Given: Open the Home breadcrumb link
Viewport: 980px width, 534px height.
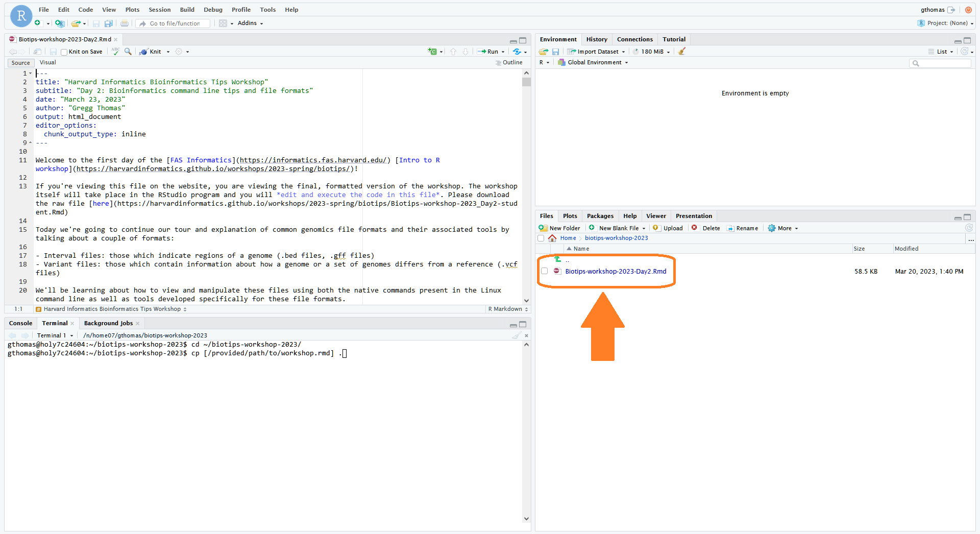Looking at the screenshot, I should pos(567,238).
